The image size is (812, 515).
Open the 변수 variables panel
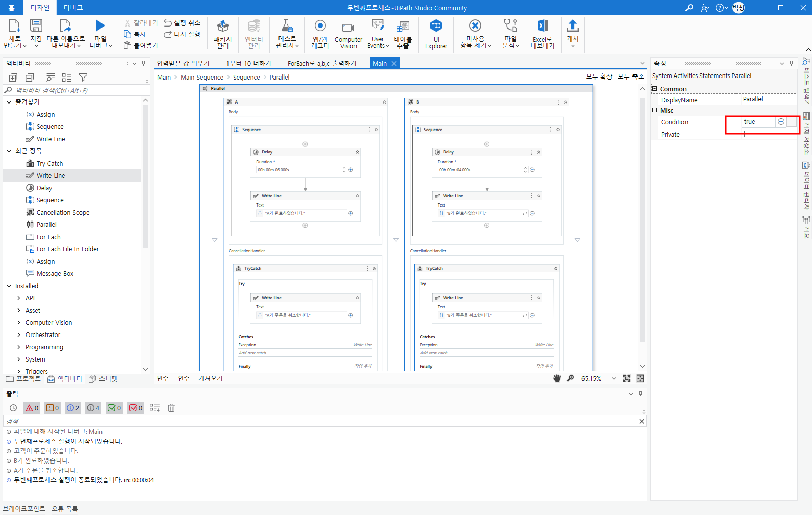click(x=163, y=378)
